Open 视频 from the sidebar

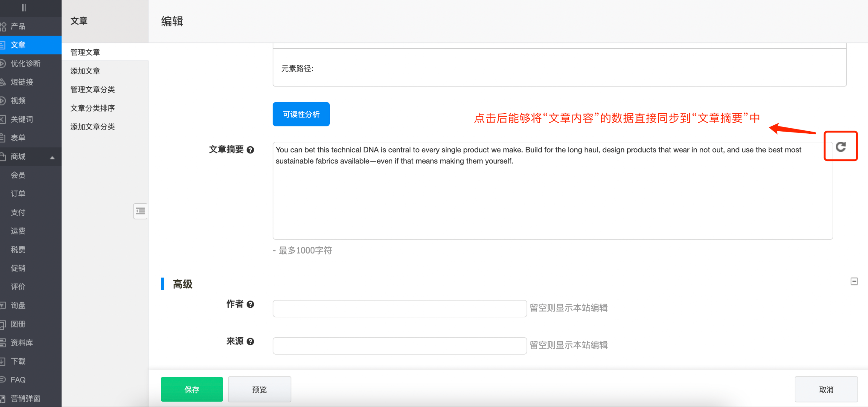19,100
